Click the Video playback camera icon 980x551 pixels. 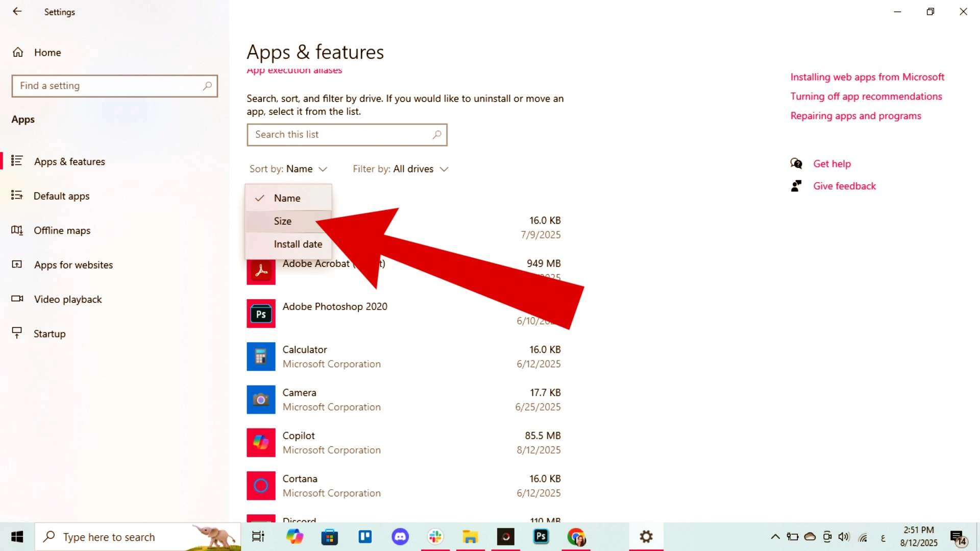coord(17,298)
